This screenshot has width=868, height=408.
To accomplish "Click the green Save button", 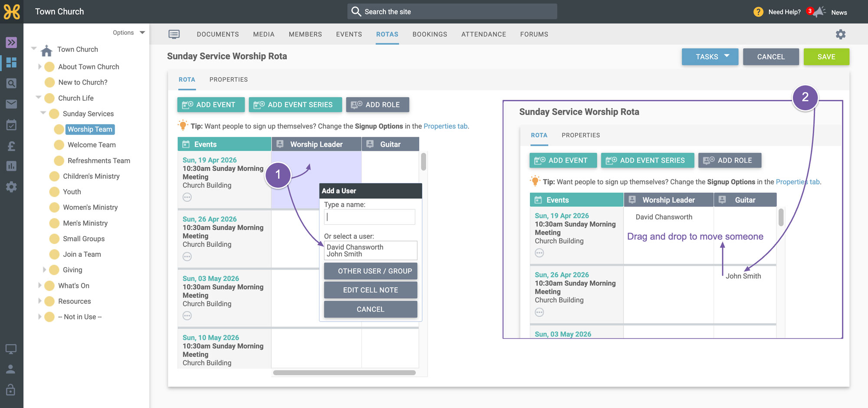I will pos(826,57).
